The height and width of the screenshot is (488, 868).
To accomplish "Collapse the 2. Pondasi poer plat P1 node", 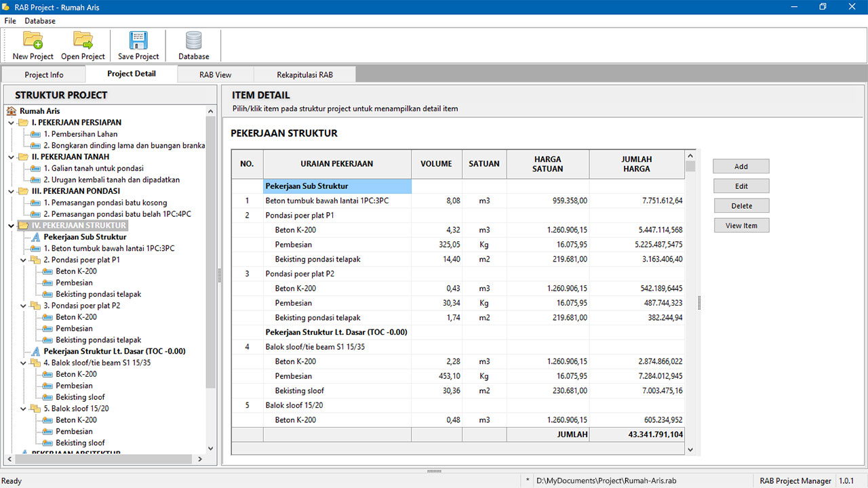I will pos(24,260).
